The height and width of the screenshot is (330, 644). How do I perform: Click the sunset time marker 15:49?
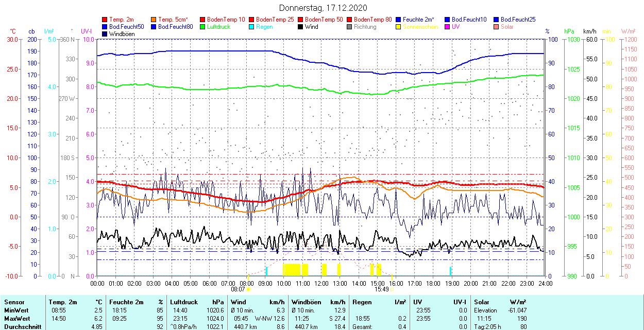(381, 289)
